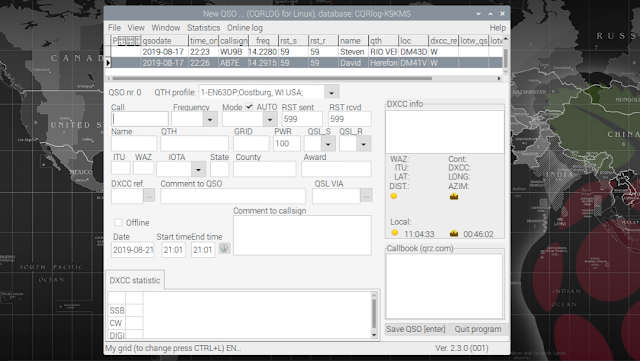Click the Comment to QSO field
This screenshot has height=361, width=640.
click(233, 196)
